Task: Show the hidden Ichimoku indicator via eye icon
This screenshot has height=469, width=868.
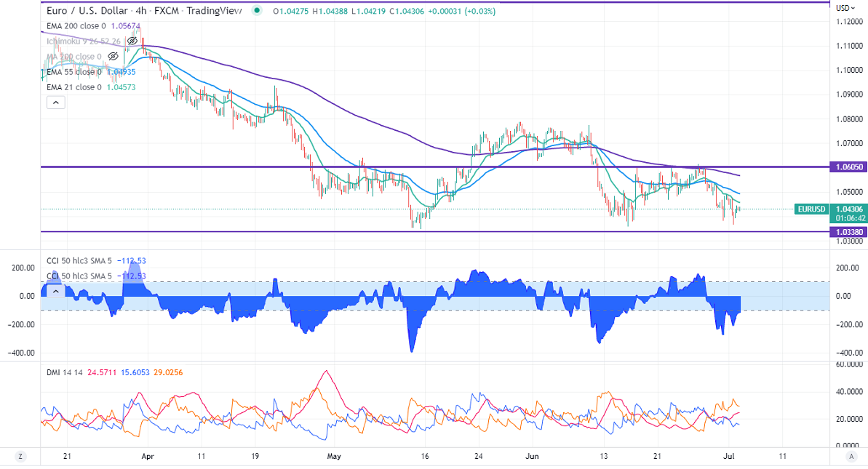Action: click(133, 41)
